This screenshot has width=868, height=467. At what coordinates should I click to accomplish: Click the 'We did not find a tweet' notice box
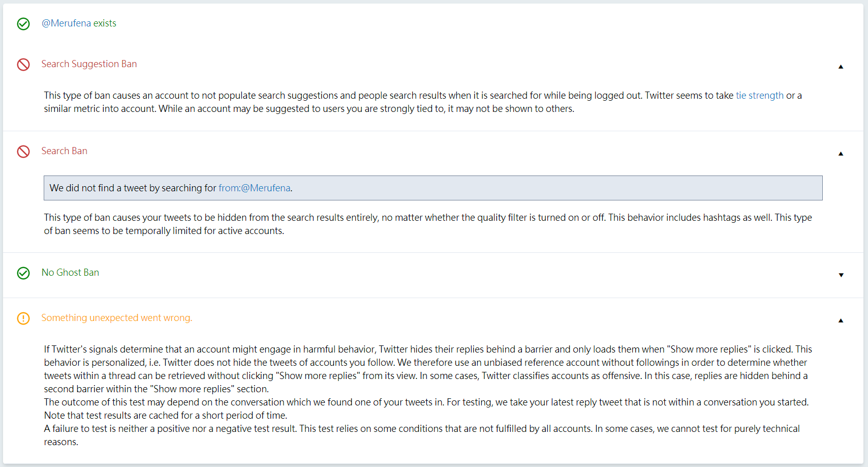coord(433,188)
